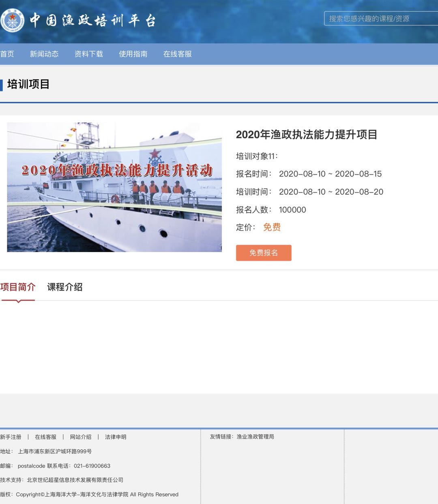Click the 中国渔政培训平台 site title
This screenshot has width=438, height=504.
pos(92,20)
